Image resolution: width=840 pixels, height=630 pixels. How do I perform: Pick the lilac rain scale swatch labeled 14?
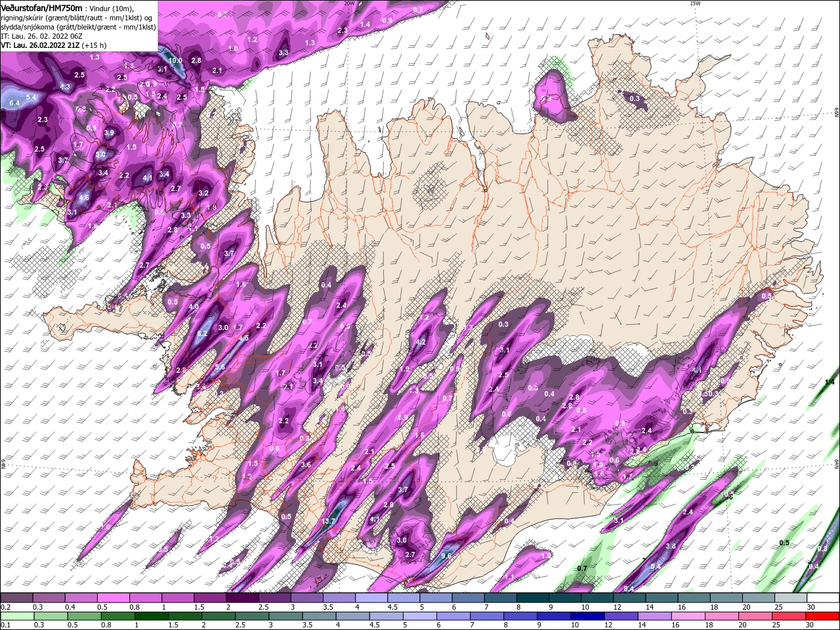click(654, 616)
